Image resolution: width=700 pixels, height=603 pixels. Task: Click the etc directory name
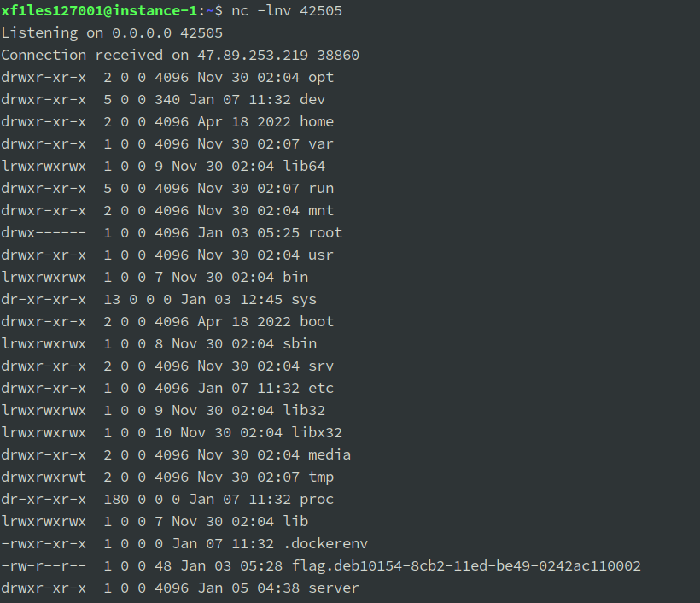pos(321,388)
